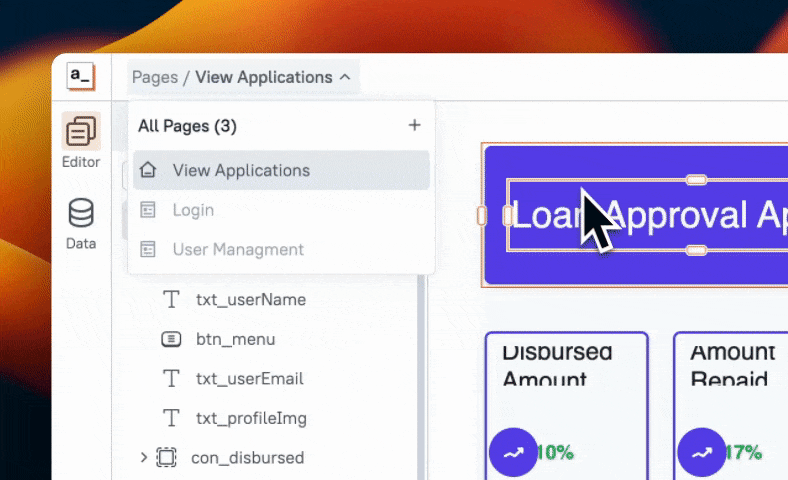Click left resize handle of title widget
The height and width of the screenshot is (480, 788).
[482, 215]
